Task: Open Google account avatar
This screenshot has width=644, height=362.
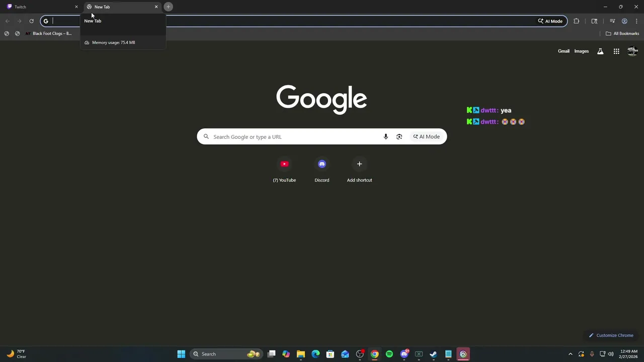Action: 632,51
